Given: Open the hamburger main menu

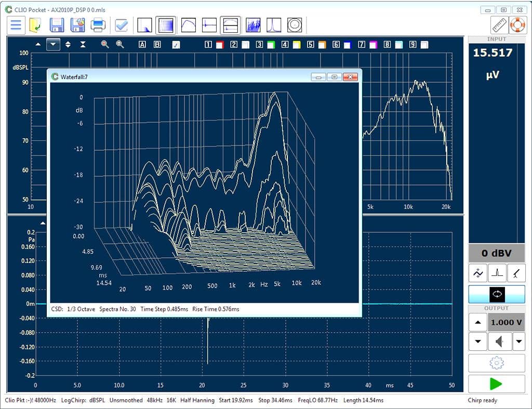Looking at the screenshot, I should (16, 24).
